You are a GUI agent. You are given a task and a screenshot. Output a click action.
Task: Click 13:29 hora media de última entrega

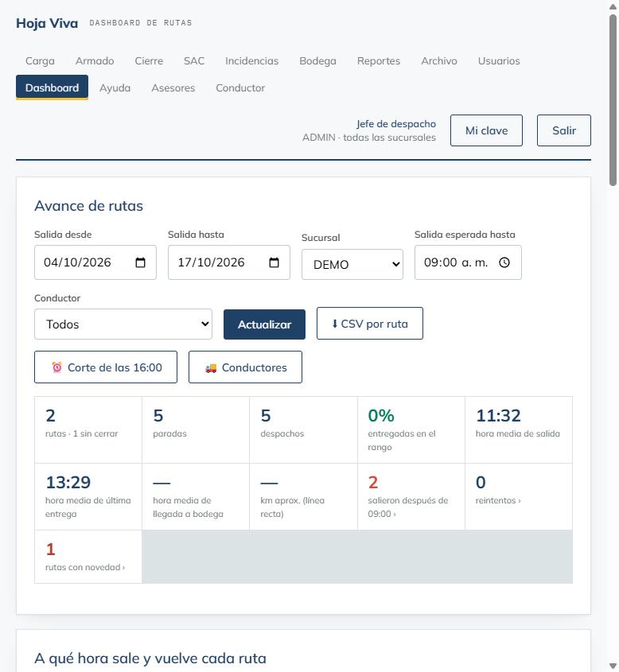click(x=88, y=496)
